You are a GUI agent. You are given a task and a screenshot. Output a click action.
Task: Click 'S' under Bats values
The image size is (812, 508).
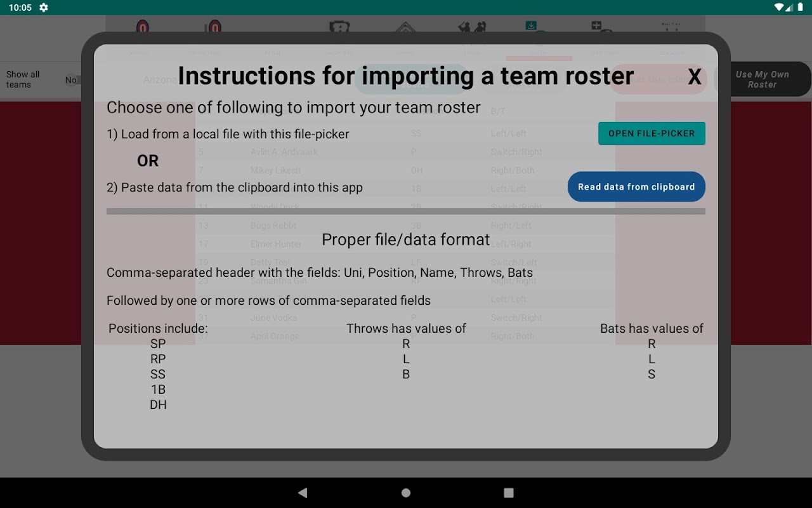tap(652, 374)
